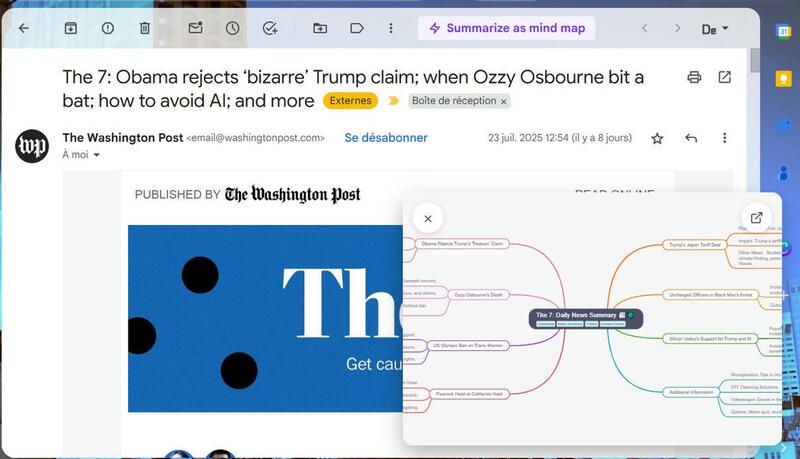Archive this email

click(x=71, y=28)
